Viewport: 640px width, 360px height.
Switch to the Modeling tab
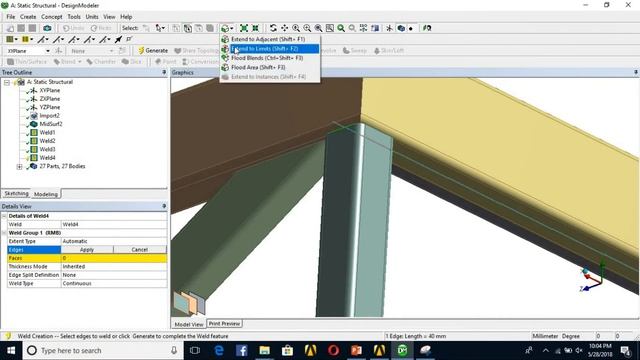click(x=46, y=194)
